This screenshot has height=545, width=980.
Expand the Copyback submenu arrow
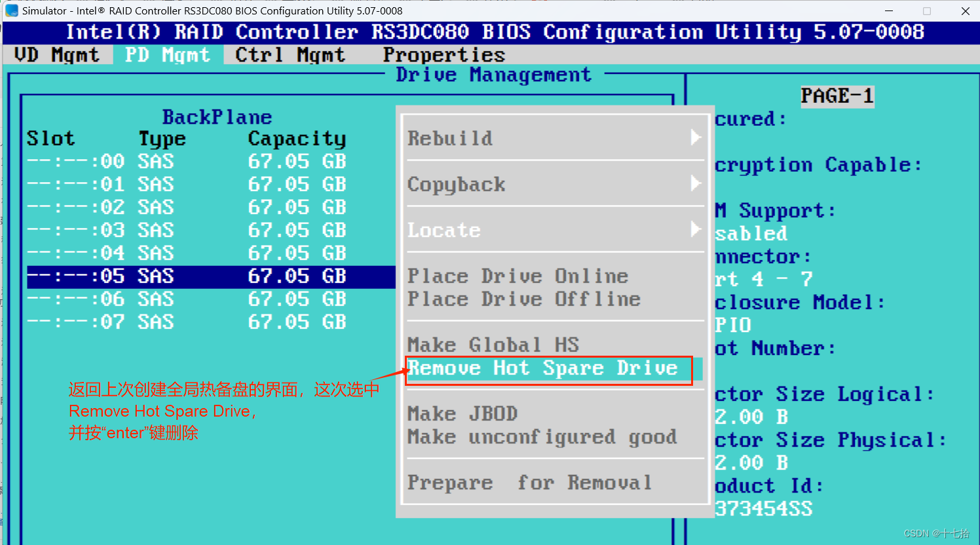click(x=696, y=183)
